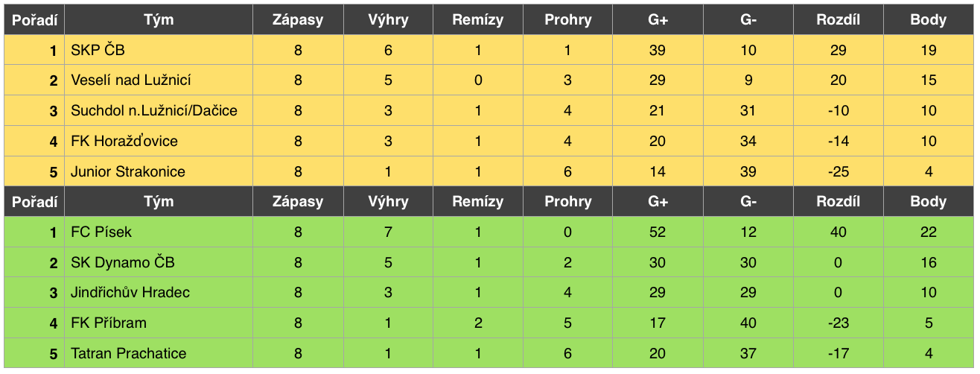Click FK Příbram goal difference -23
The image size is (980, 374).
(838, 323)
